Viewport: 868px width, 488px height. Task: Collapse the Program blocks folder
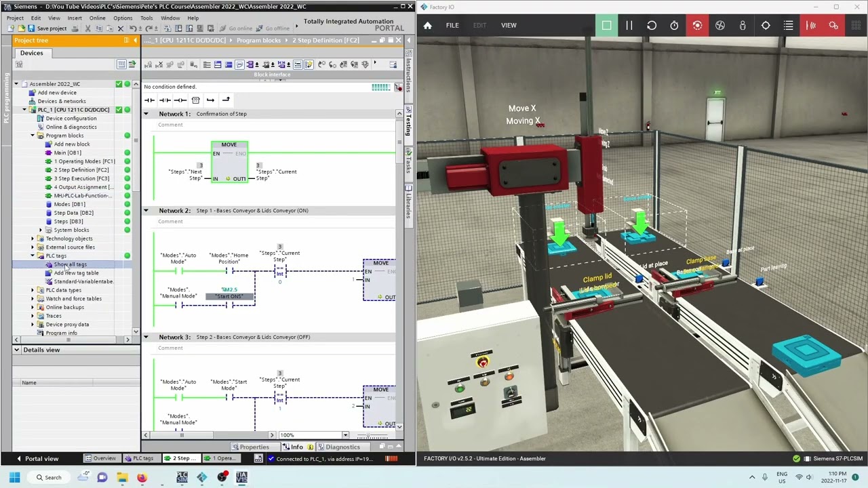coord(32,136)
